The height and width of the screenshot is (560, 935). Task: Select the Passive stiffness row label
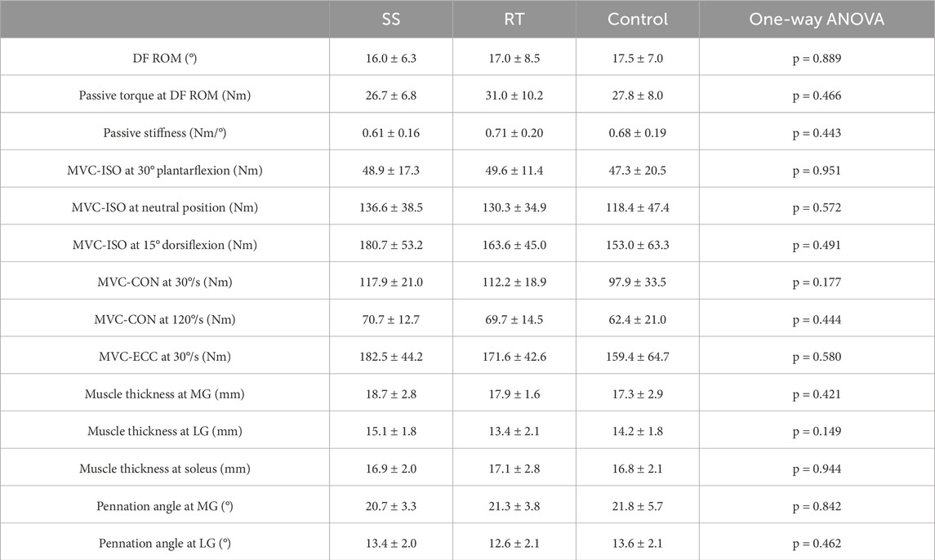pos(165,133)
